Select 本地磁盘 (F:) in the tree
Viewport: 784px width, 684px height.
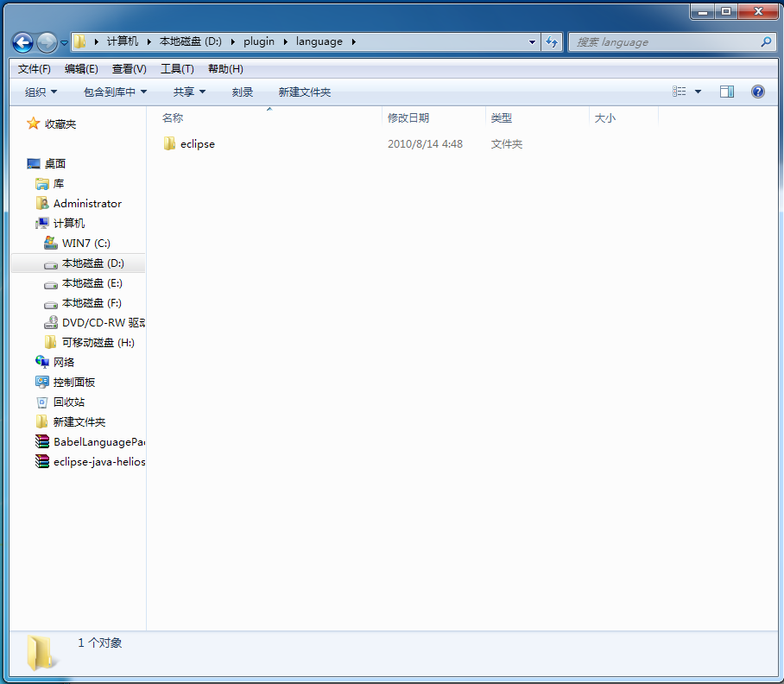[x=92, y=303]
